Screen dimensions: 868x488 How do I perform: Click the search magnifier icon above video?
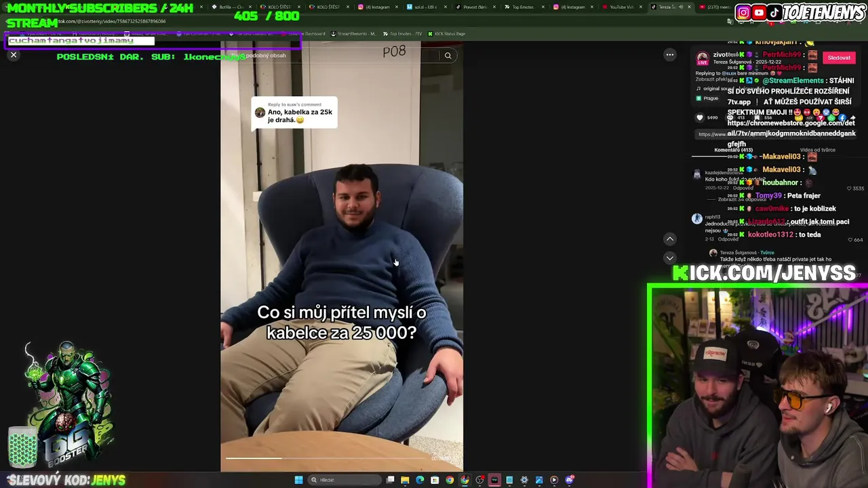pyautogui.click(x=448, y=56)
